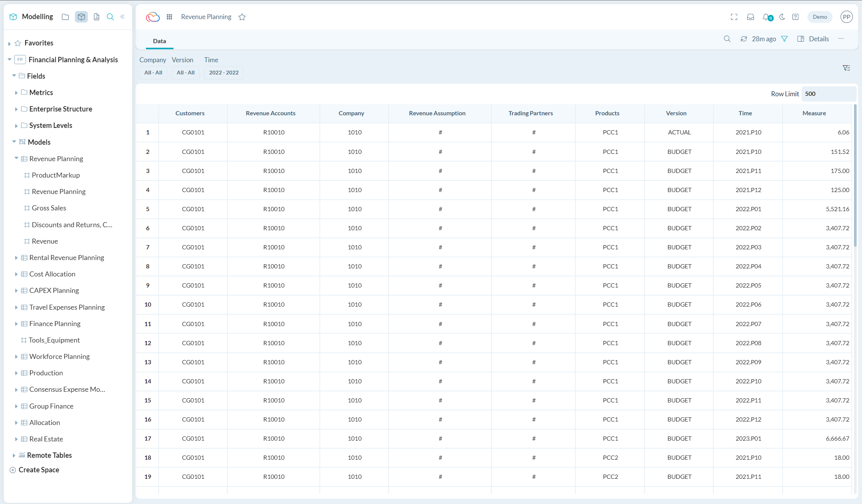
Task: Open the Version All - All filter chip
Action: (x=185, y=73)
